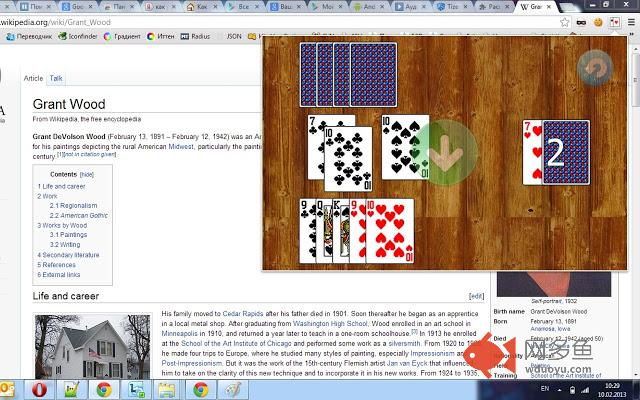
Task: Open the Midwest link in the intro
Action: (x=181, y=147)
